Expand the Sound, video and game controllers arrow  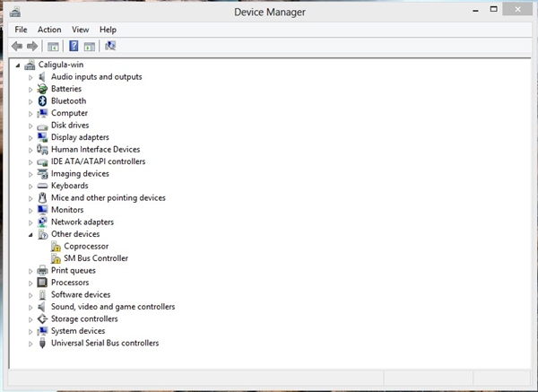tap(30, 307)
